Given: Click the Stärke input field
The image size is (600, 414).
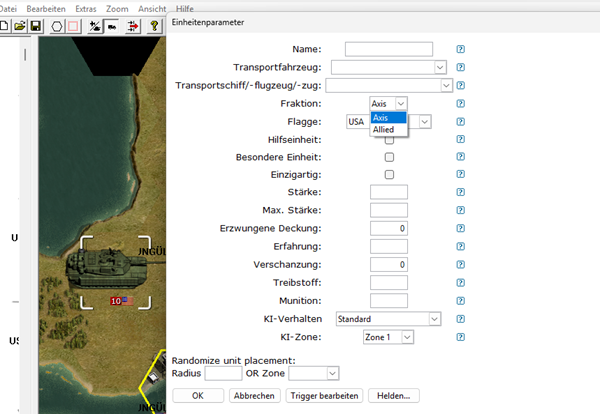Looking at the screenshot, I should [389, 192].
